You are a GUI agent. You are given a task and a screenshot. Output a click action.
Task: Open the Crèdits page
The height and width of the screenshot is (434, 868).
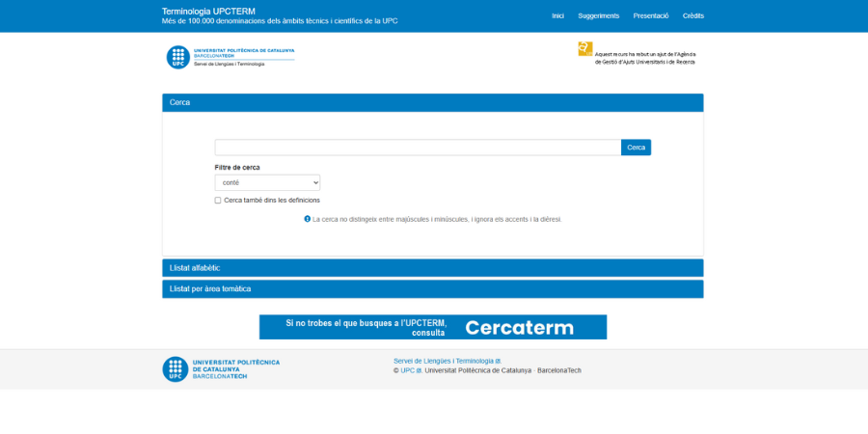pyautogui.click(x=693, y=16)
